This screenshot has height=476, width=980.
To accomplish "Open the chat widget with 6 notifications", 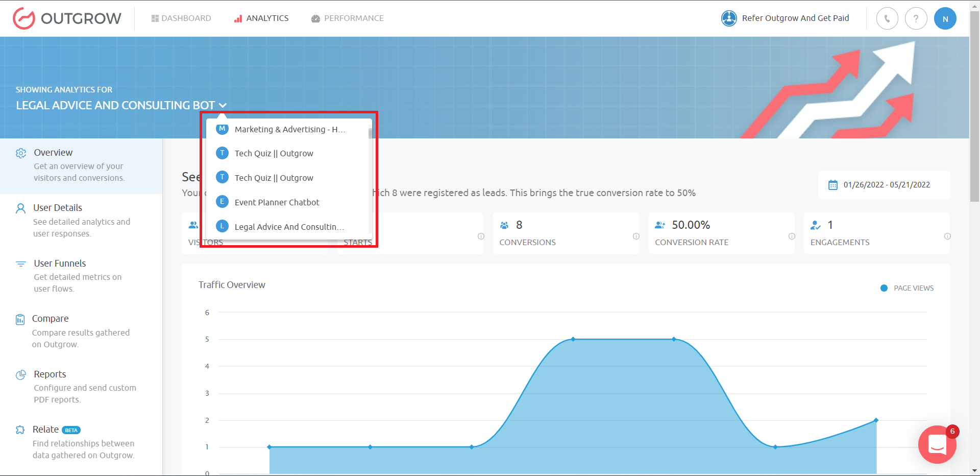I will tap(937, 444).
